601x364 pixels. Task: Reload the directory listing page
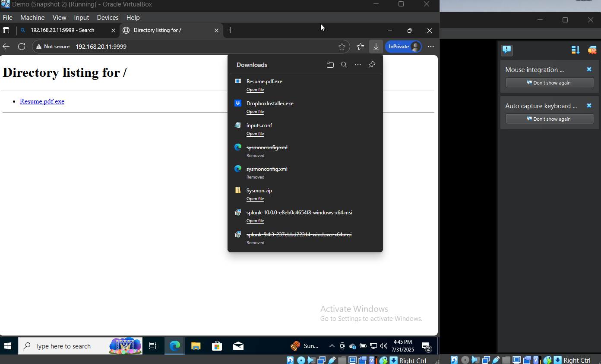[22, 46]
